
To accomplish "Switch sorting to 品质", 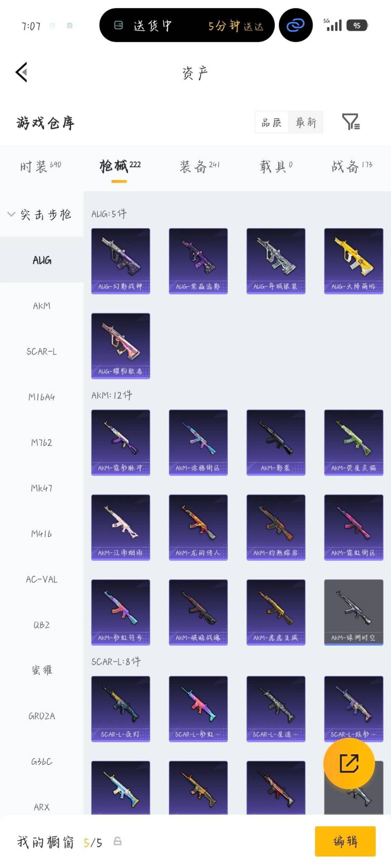I will (x=272, y=122).
